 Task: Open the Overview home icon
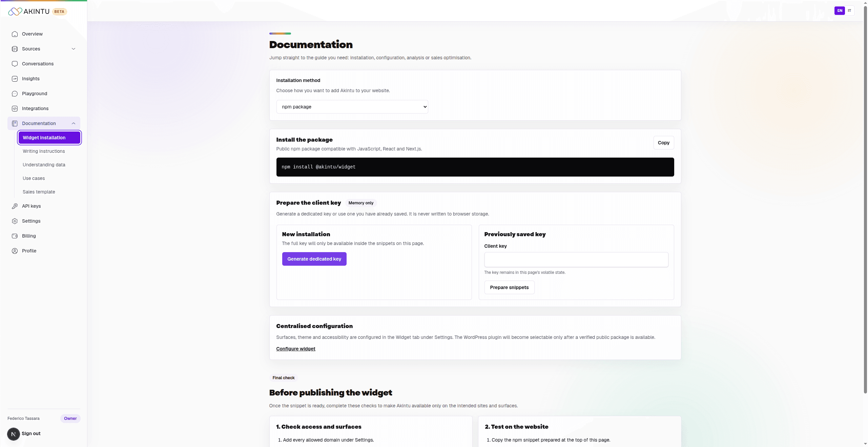click(15, 34)
